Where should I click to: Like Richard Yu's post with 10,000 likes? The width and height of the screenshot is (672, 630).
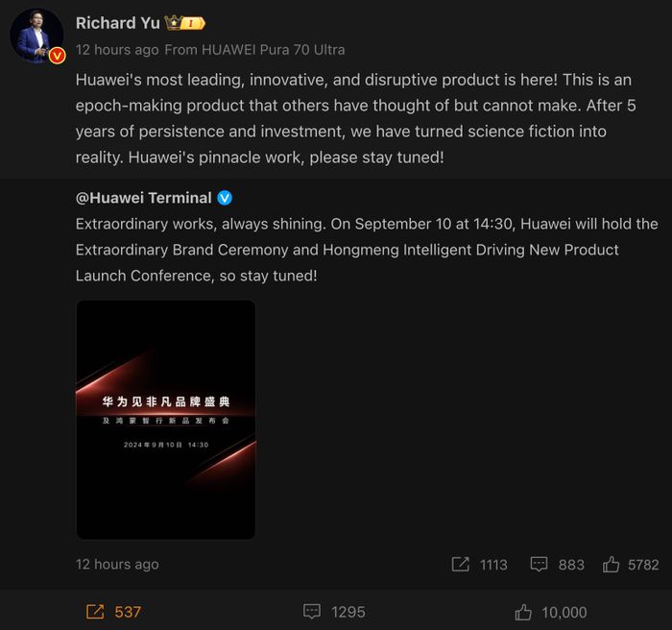tap(523, 612)
